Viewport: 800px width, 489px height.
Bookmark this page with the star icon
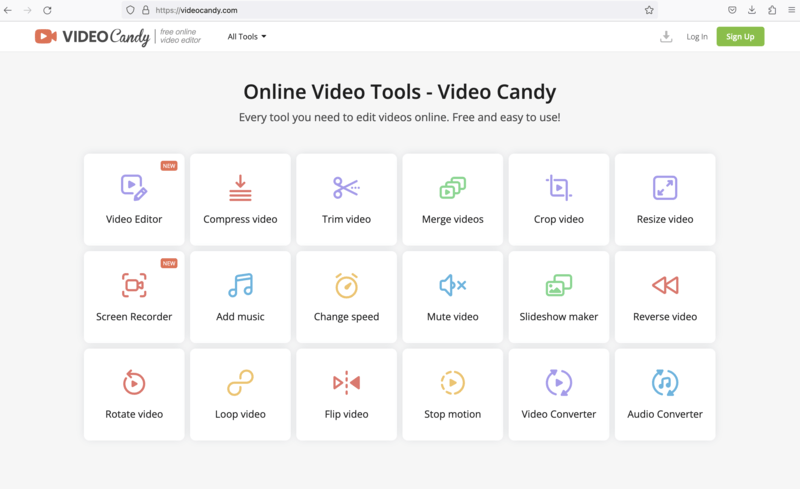pyautogui.click(x=649, y=10)
